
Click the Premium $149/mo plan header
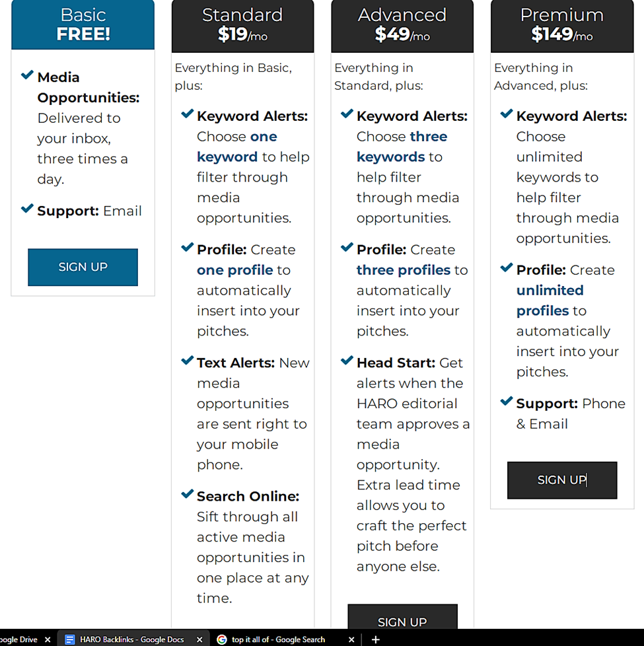[562, 26]
